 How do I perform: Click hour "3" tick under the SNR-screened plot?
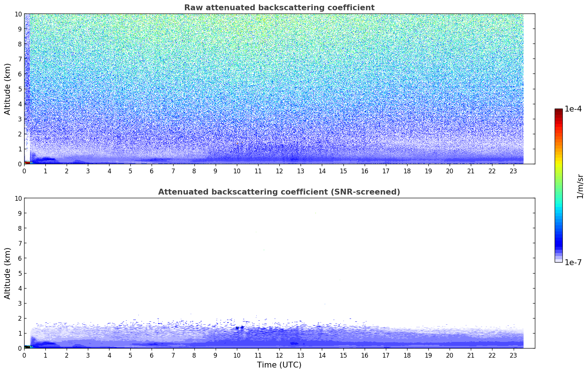88,355
